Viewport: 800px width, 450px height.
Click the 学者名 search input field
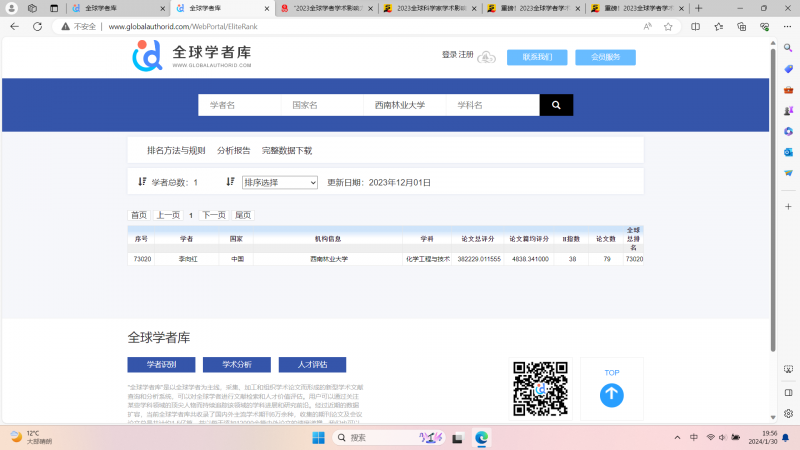(238, 105)
